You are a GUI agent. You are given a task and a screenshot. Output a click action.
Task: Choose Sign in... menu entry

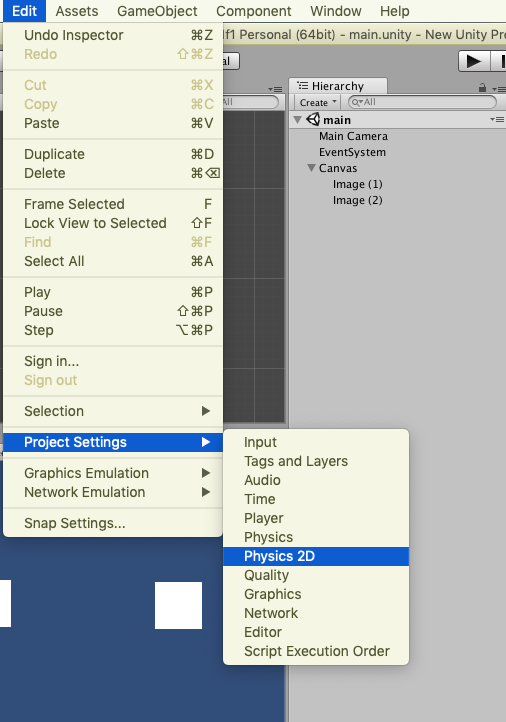(x=113, y=361)
